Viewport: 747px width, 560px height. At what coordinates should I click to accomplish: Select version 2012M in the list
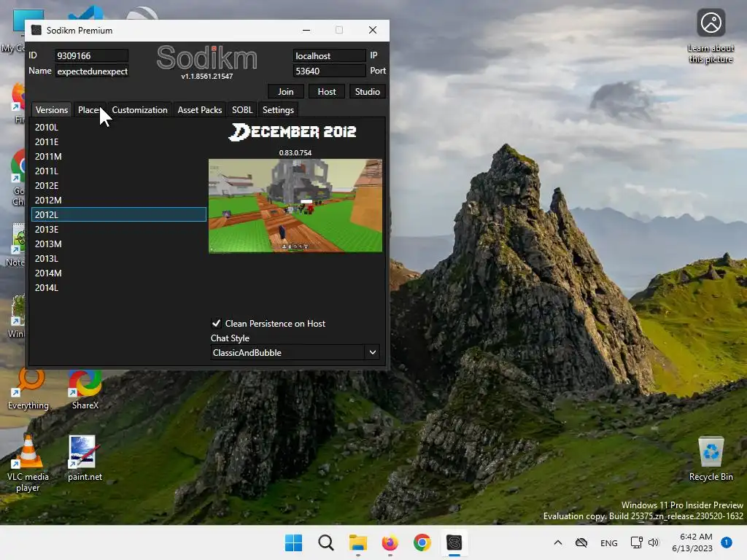click(x=119, y=200)
